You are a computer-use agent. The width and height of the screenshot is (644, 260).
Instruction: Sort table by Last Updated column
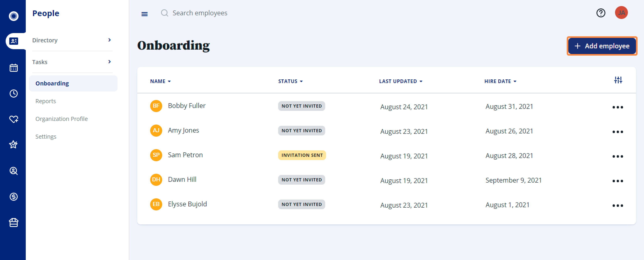click(400, 81)
